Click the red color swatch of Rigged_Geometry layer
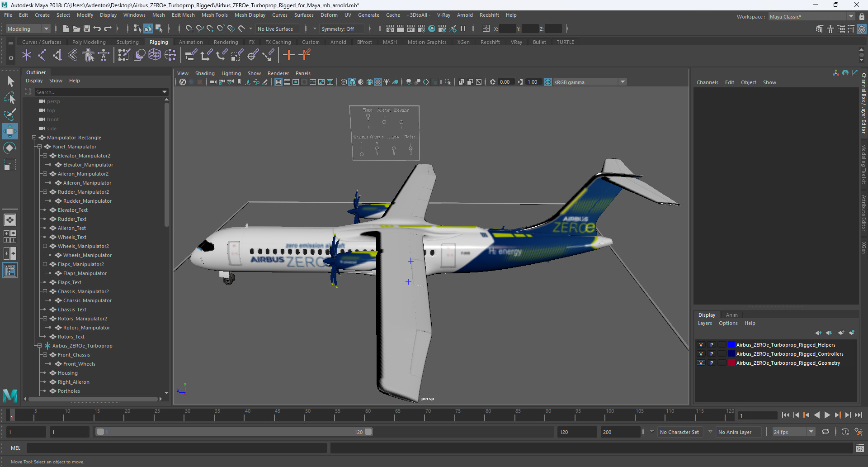Viewport: 868px width, 467px height. pyautogui.click(x=731, y=363)
